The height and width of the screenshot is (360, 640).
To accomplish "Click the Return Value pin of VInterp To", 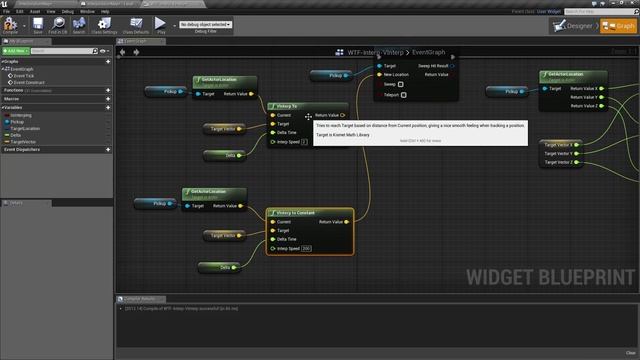I will click(x=342, y=116).
